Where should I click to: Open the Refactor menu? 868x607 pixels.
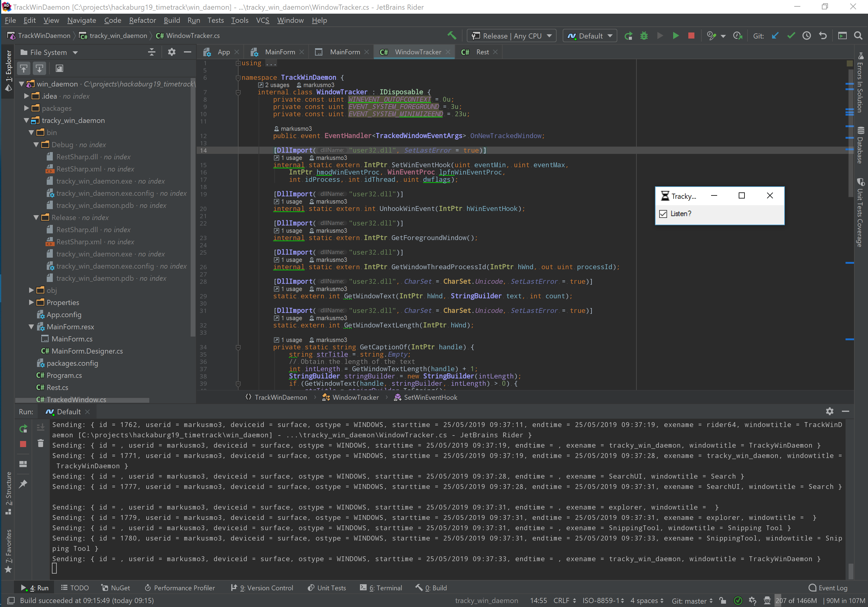pos(142,20)
